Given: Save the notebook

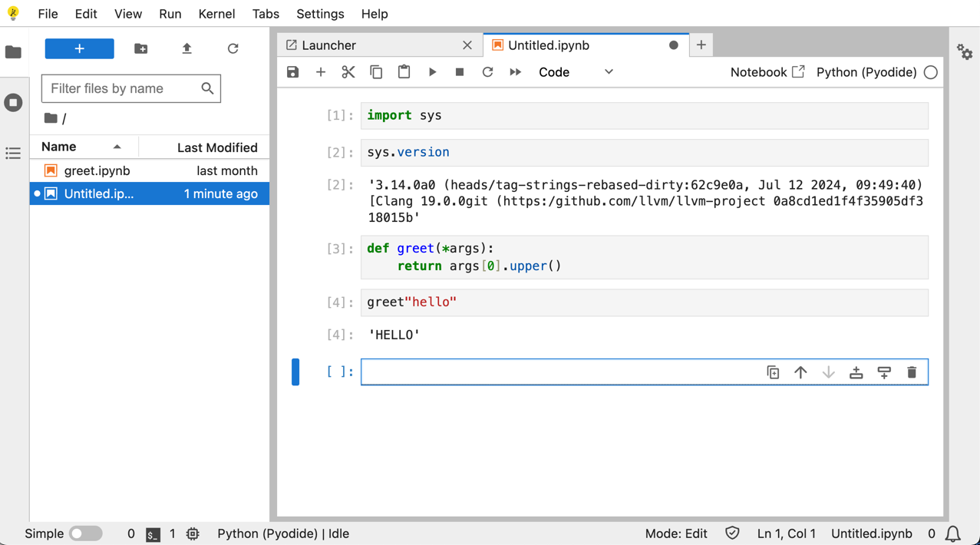Looking at the screenshot, I should point(292,72).
